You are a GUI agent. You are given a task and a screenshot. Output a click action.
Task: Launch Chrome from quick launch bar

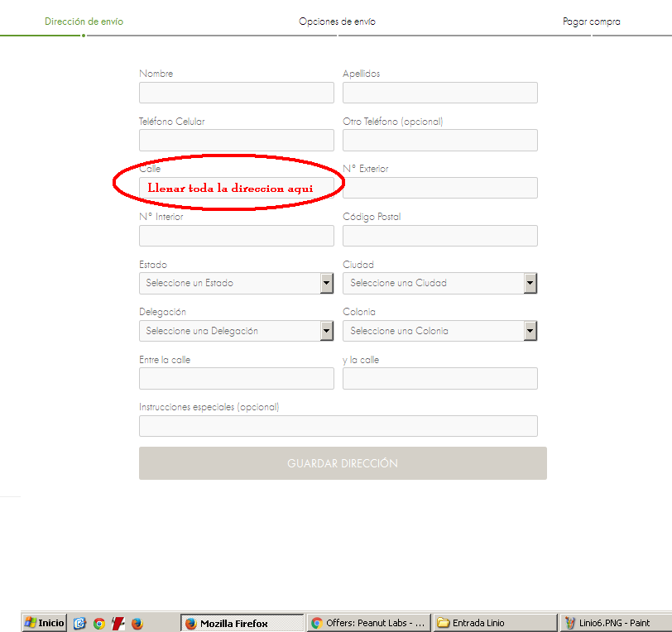tap(99, 624)
